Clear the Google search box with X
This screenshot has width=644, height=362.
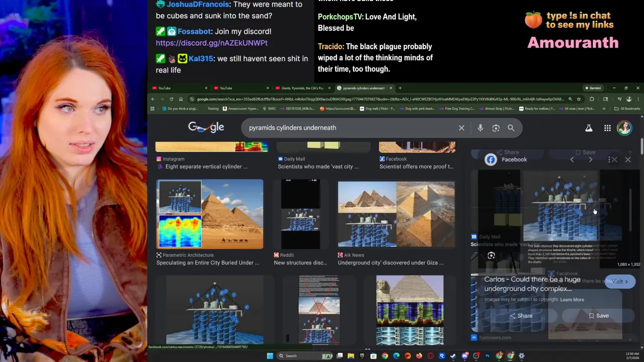pos(461,128)
